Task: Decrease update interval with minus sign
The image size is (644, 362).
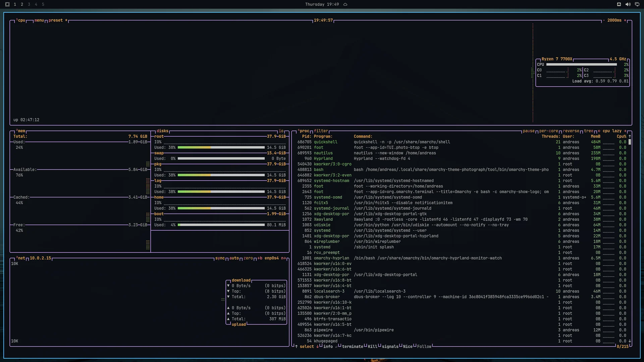Action: point(604,20)
